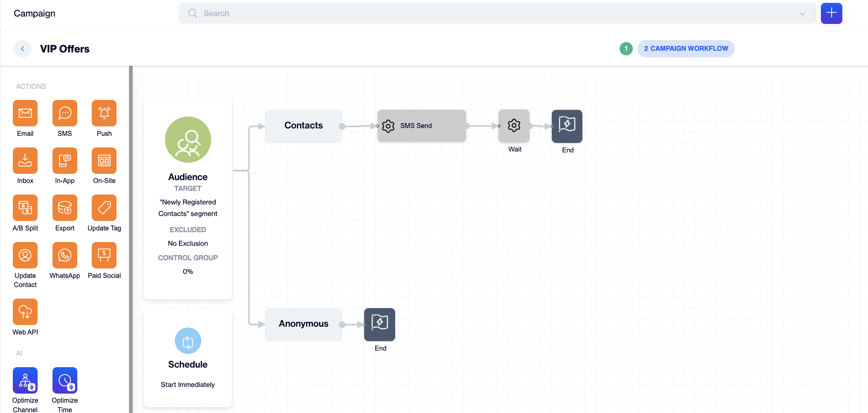The width and height of the screenshot is (868, 413).
Task: Open the Audience segment icon
Action: [x=188, y=140]
